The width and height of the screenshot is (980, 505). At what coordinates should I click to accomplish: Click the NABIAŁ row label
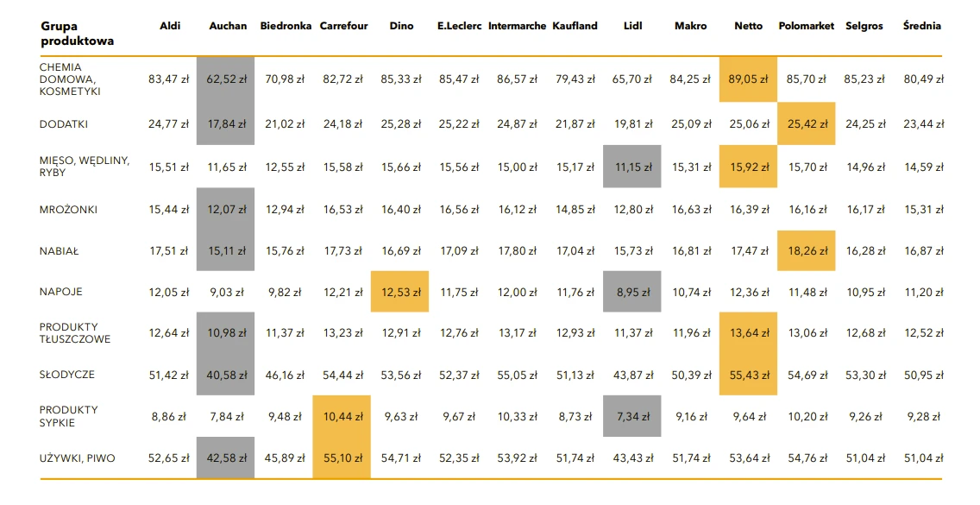(60, 251)
